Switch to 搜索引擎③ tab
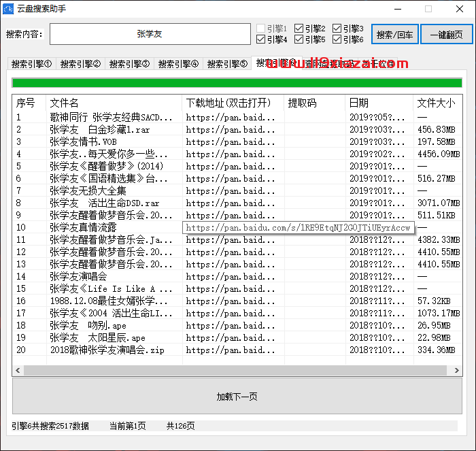This screenshot has height=451, width=476. tap(129, 64)
